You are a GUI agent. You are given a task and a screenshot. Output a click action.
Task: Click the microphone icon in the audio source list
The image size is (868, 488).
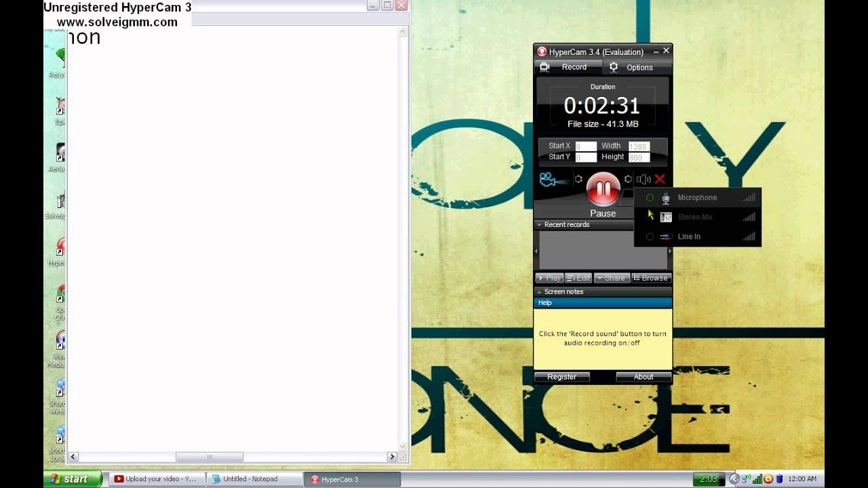666,198
